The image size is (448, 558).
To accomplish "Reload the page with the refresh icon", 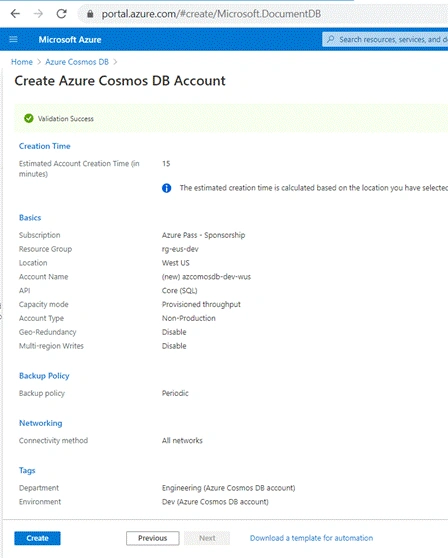I will (62, 14).
